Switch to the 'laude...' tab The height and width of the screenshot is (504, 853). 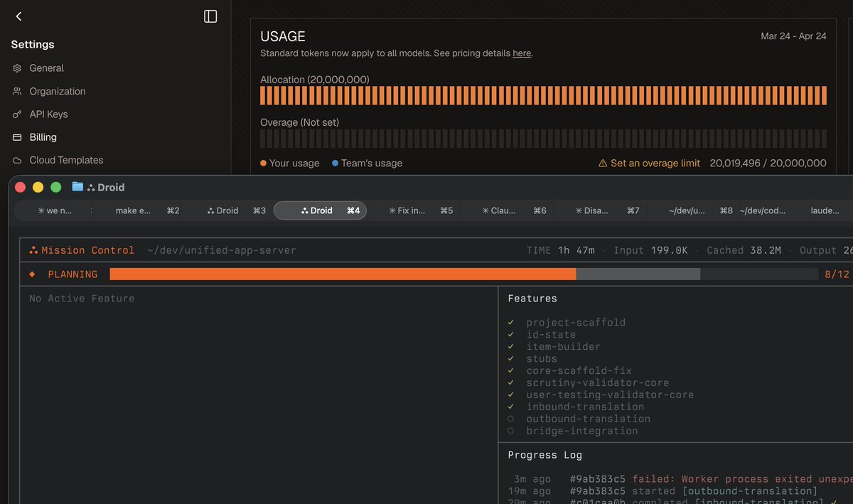[825, 211]
